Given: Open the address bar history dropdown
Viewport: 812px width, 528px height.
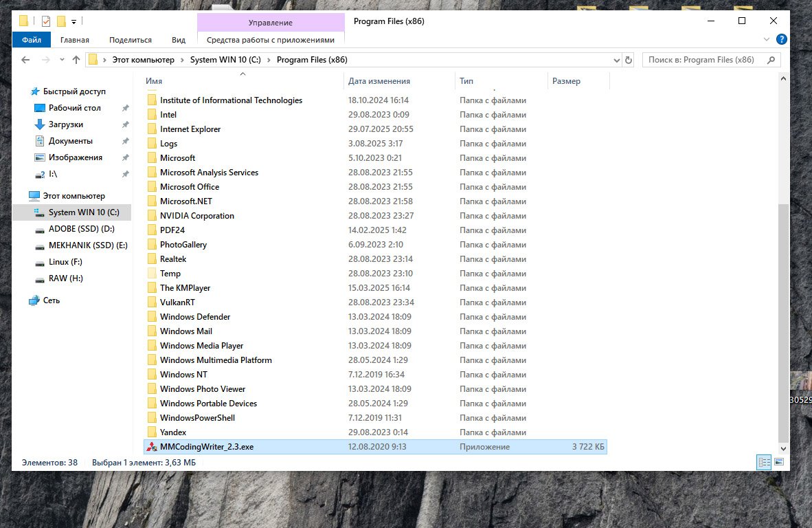Looking at the screenshot, I should pos(616,60).
